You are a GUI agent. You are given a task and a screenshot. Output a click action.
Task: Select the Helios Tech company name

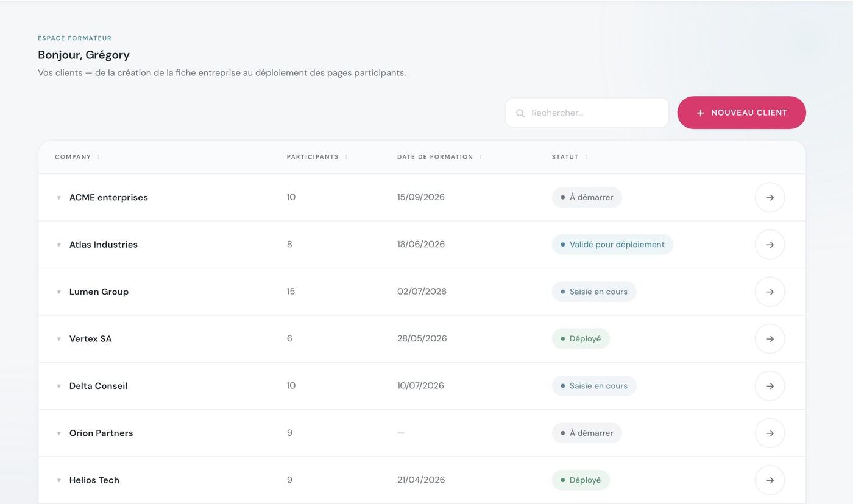[x=94, y=480]
